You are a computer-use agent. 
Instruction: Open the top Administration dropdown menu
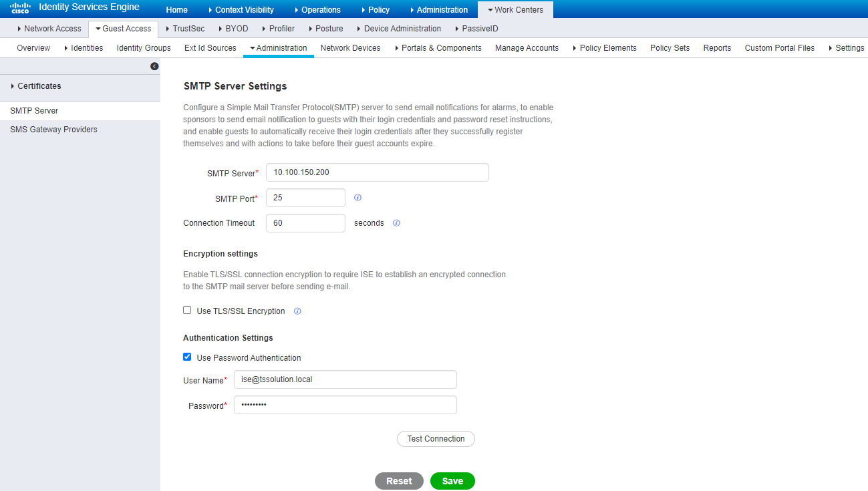[438, 10]
